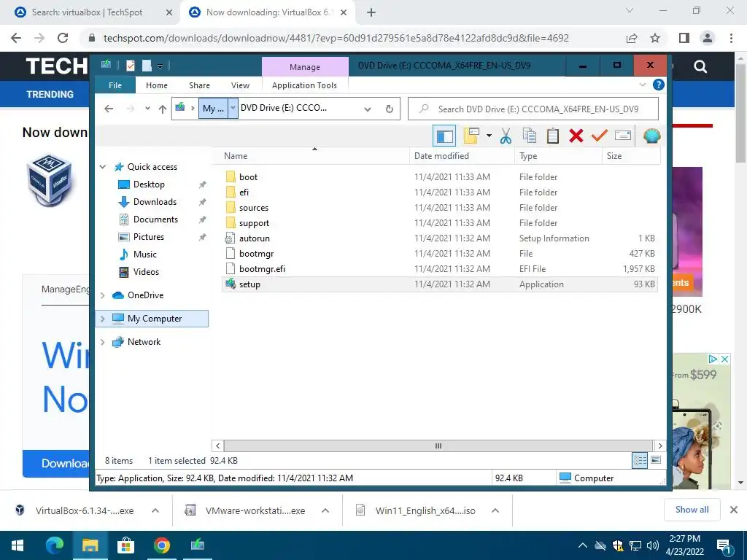Viewport: 747px width, 560px height.
Task: Click the Properties quick access toolbar icon
Action: coord(130,65)
